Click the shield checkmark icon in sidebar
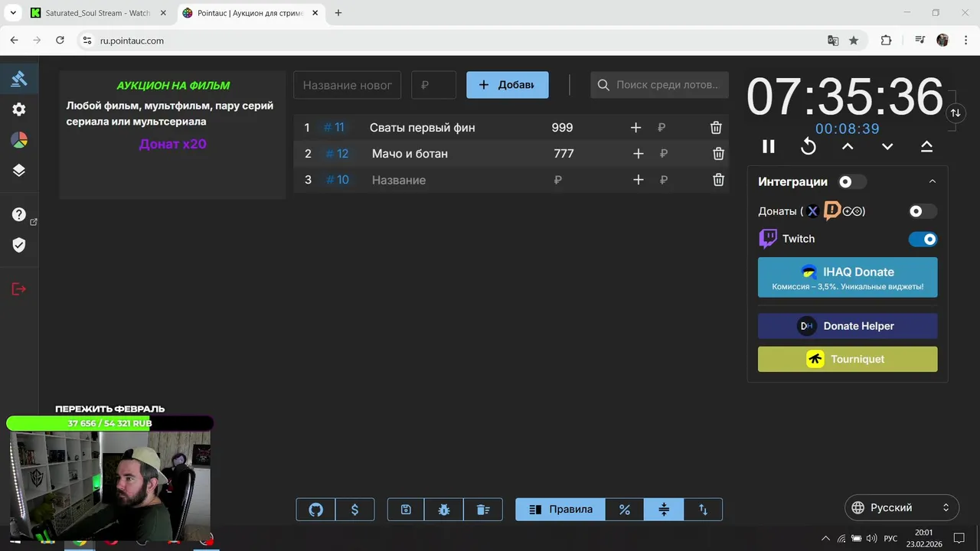The height and width of the screenshot is (551, 980). click(x=19, y=245)
